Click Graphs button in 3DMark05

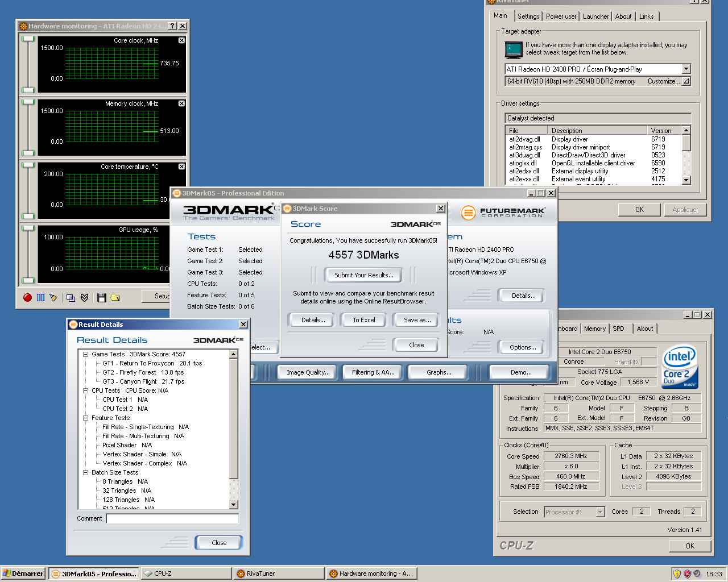point(439,372)
